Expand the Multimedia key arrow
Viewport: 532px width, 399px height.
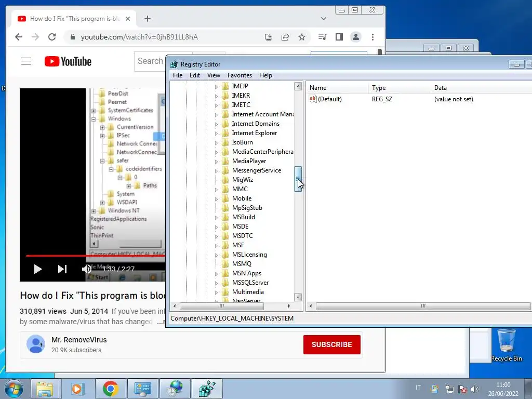pos(216,292)
